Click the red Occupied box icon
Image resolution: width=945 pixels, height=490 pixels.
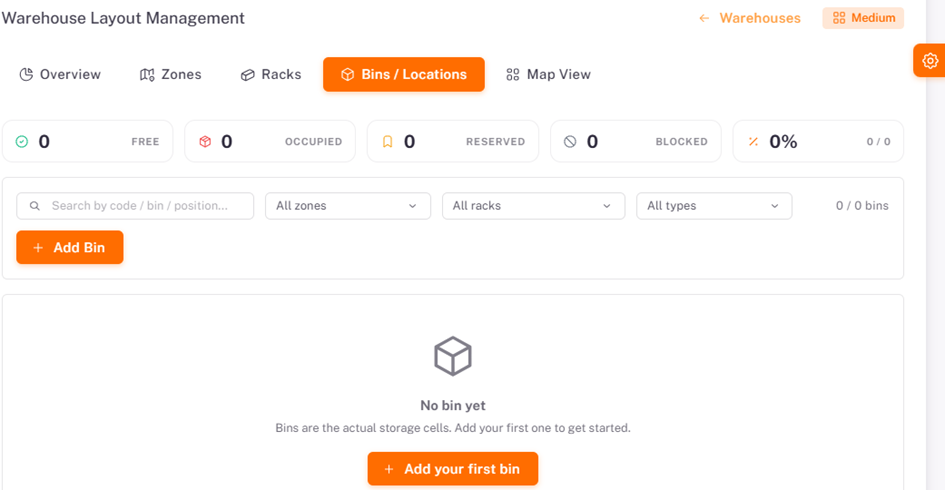pyautogui.click(x=205, y=142)
